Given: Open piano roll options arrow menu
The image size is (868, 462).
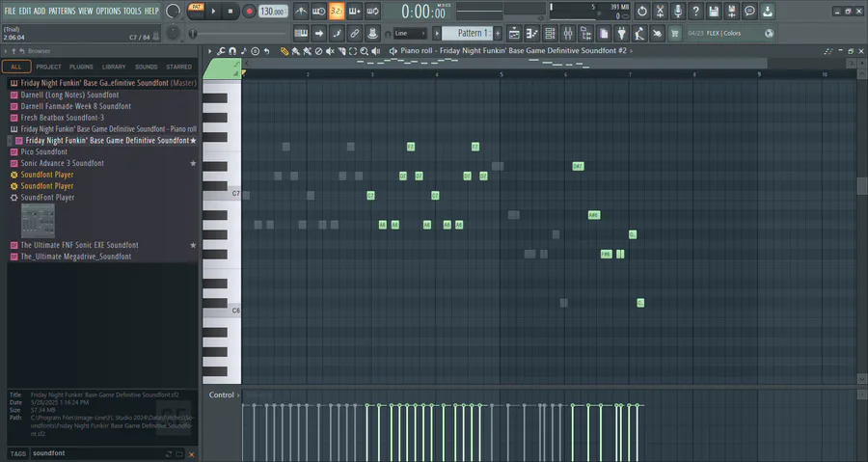Looking at the screenshot, I should click(210, 51).
